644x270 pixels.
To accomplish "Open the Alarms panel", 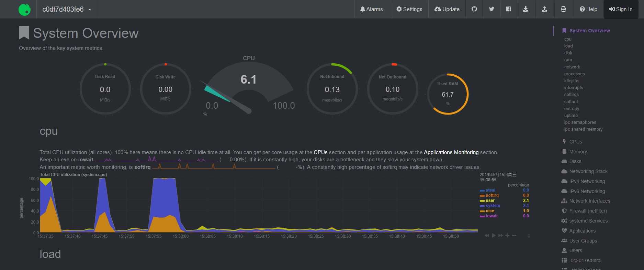I will pos(372,9).
